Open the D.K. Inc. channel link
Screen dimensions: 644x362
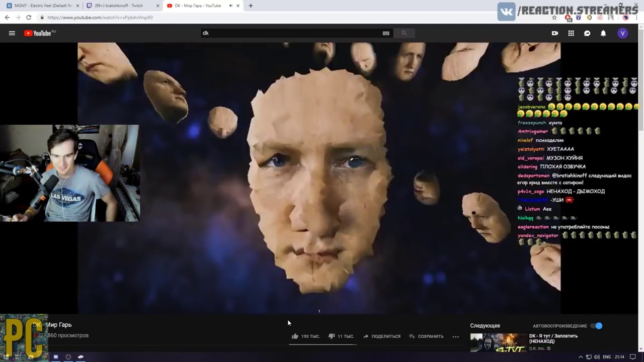tap(538, 348)
